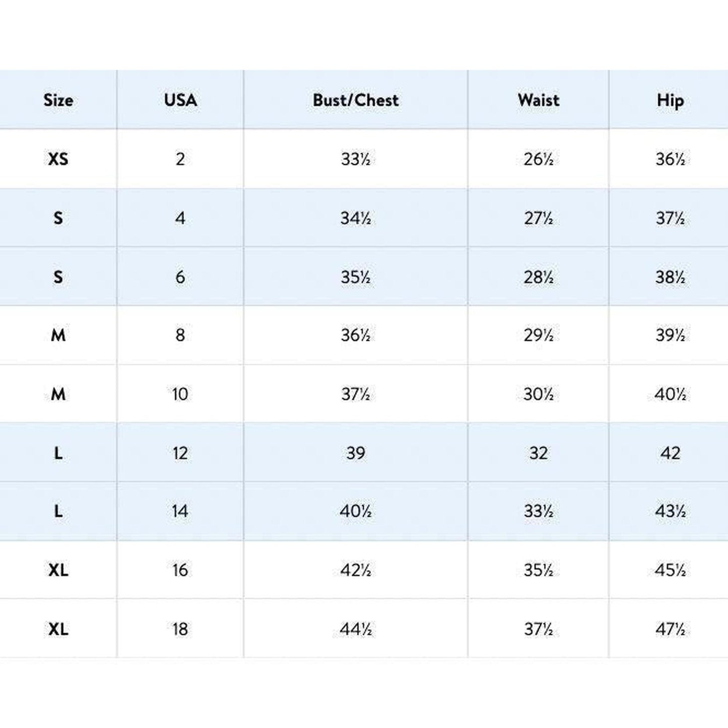This screenshot has height=728, width=728.
Task: Click USA size 12 cell
Action: (180, 453)
